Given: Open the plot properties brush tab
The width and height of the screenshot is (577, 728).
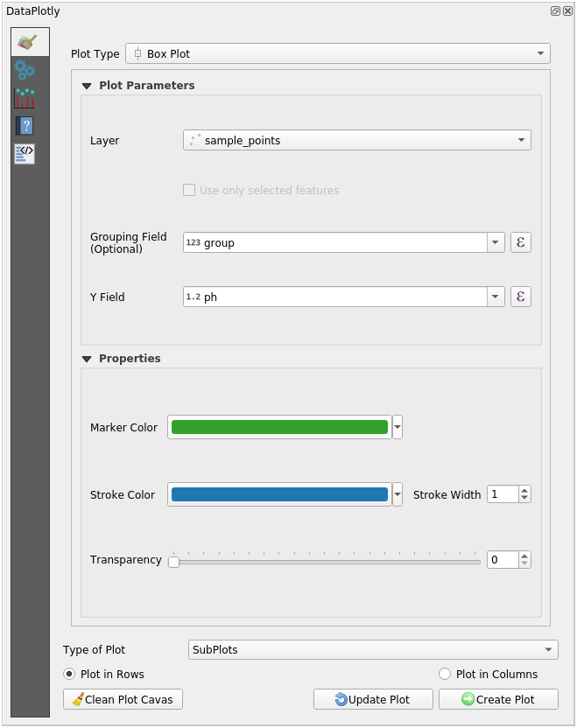Looking at the screenshot, I should [27, 42].
